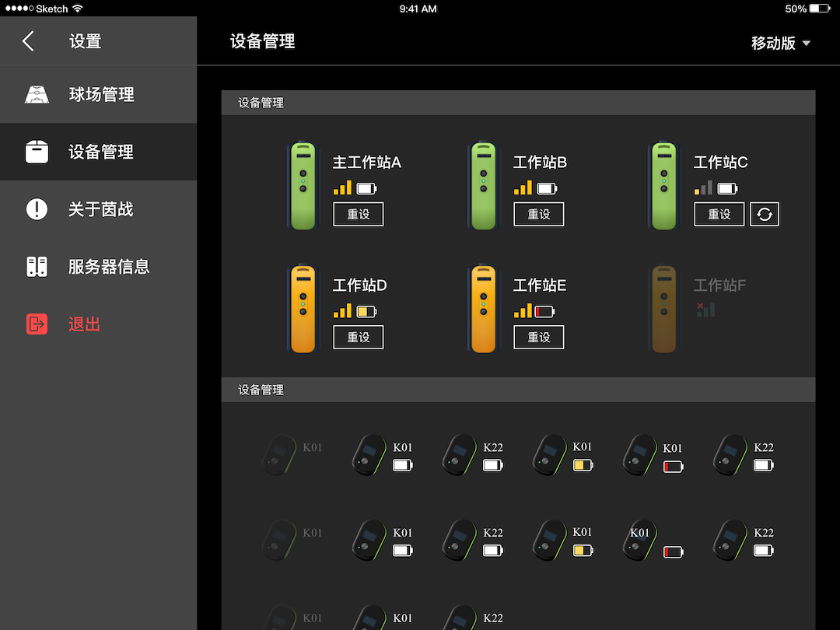Click the 球场管理 field icon in sidebar

tap(37, 95)
